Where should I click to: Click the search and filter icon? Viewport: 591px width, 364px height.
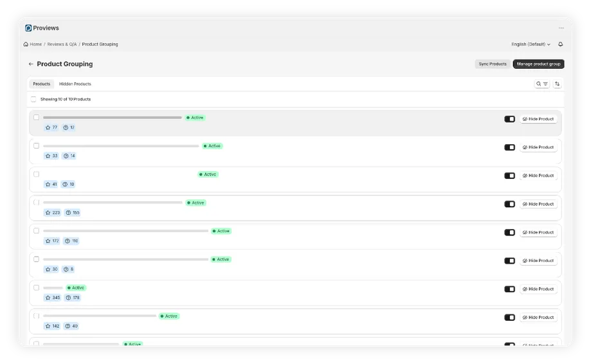click(x=542, y=84)
